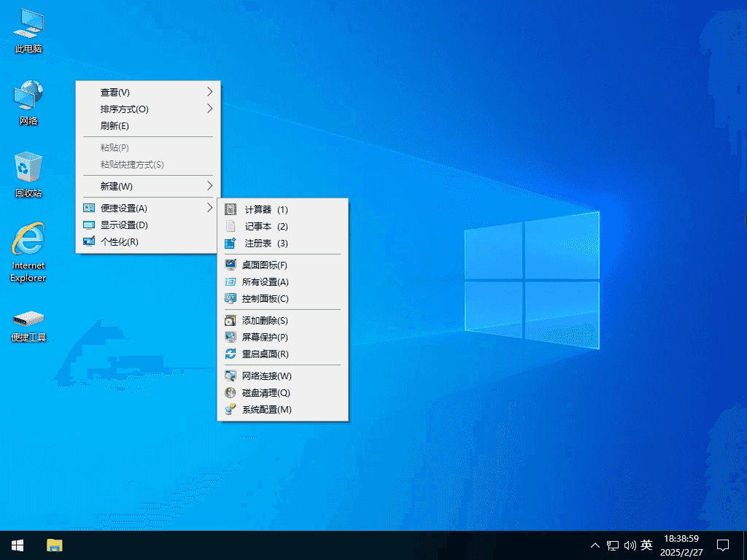Select the 回收站 recycle bin icon
This screenshot has width=747, height=560.
click(28, 174)
